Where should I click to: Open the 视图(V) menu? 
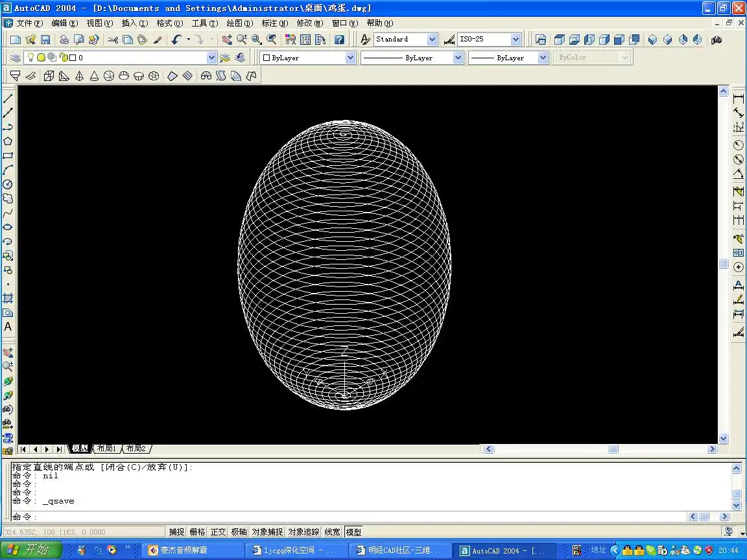(100, 23)
